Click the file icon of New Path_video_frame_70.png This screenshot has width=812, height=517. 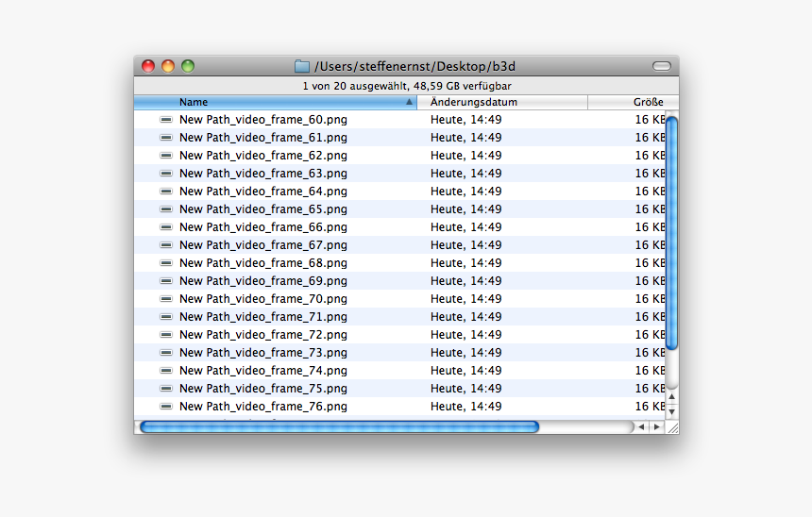(166, 299)
